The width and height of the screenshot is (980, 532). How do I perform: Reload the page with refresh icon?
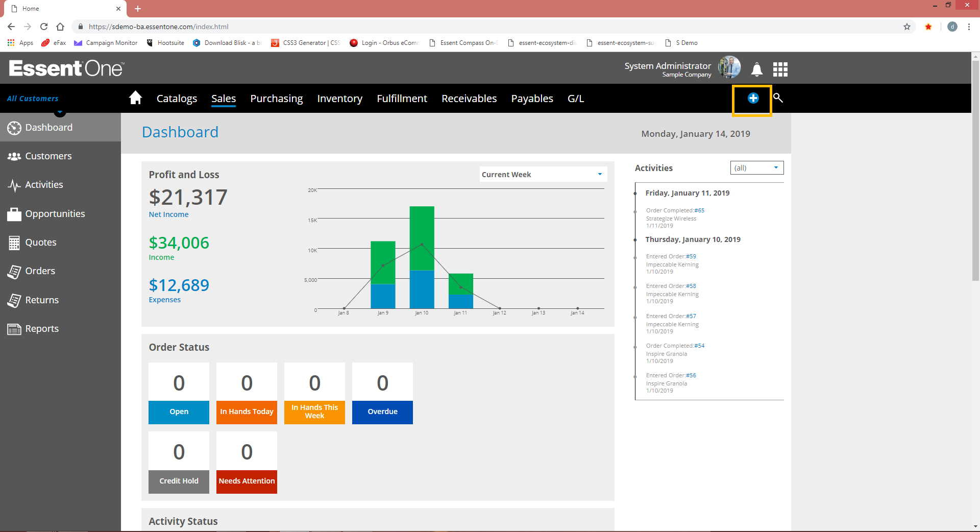pos(44,27)
